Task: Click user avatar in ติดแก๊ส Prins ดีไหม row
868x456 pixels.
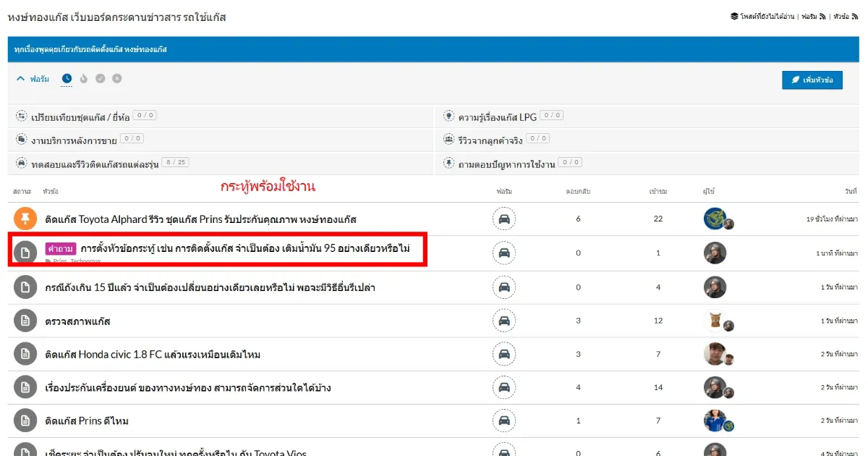Action: 715,421
